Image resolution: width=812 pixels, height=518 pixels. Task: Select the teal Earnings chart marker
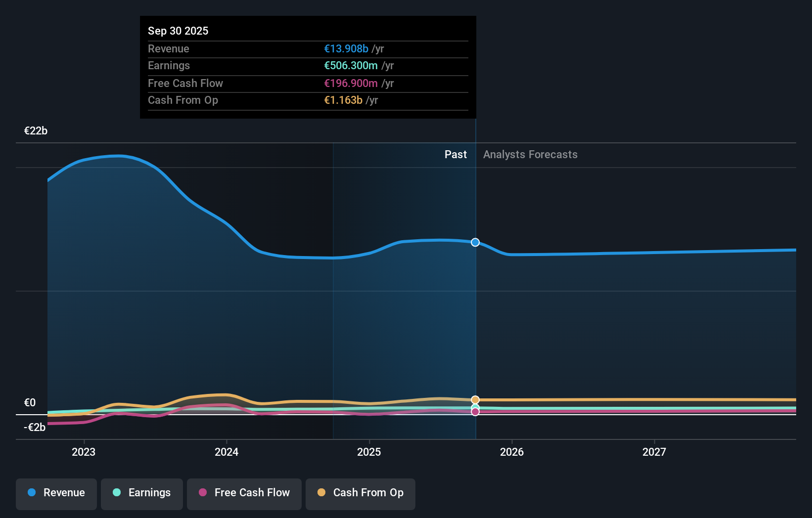(x=475, y=407)
